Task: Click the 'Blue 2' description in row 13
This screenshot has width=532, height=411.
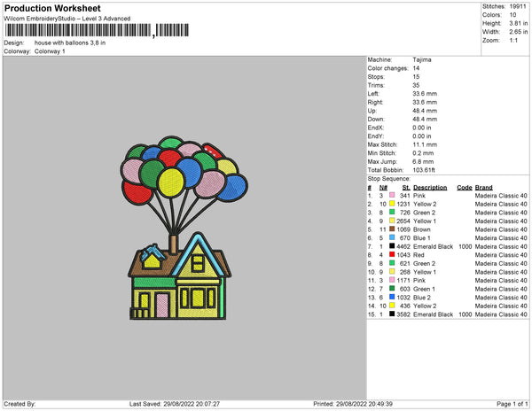Action: 422,297
